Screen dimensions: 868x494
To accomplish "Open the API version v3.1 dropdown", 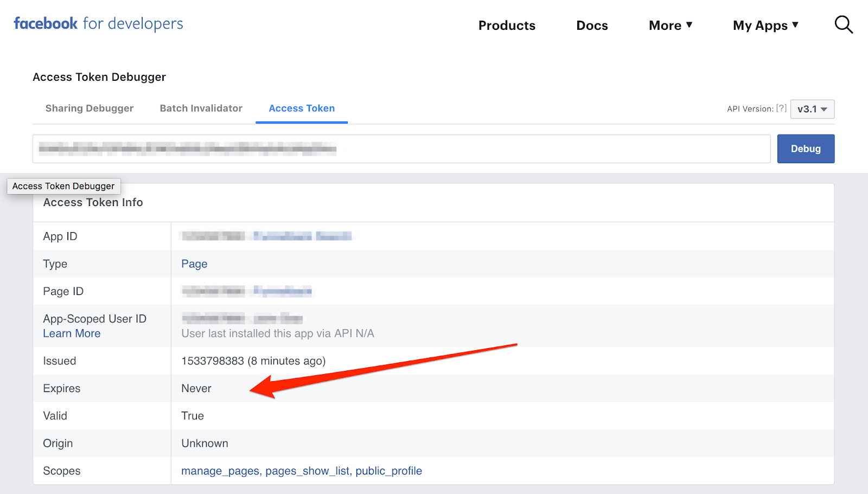I will point(812,109).
